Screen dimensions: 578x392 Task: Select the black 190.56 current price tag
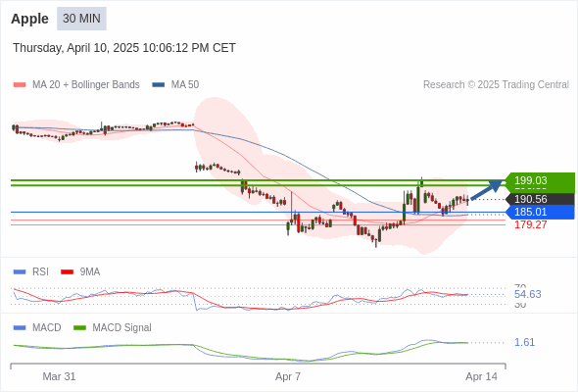click(540, 199)
